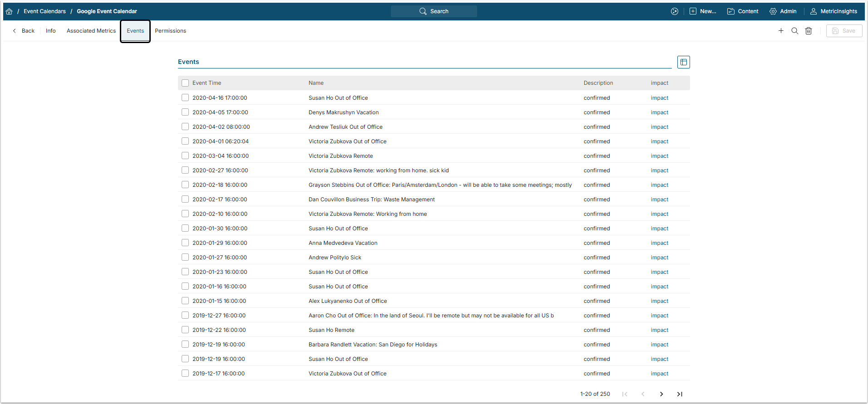Click the compass icon in top bar
The width and height of the screenshot is (868, 404).
(675, 11)
